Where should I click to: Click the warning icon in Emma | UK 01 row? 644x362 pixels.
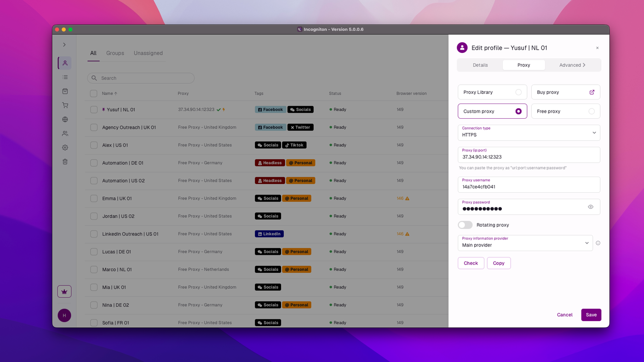407,198
